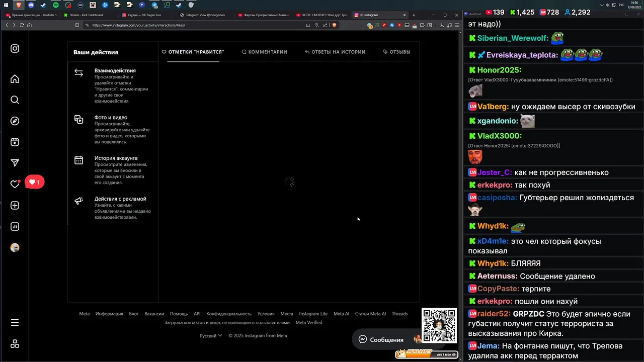This screenshot has height=362, width=644.
Task: Click the QR code overlay image
Action: click(x=439, y=326)
